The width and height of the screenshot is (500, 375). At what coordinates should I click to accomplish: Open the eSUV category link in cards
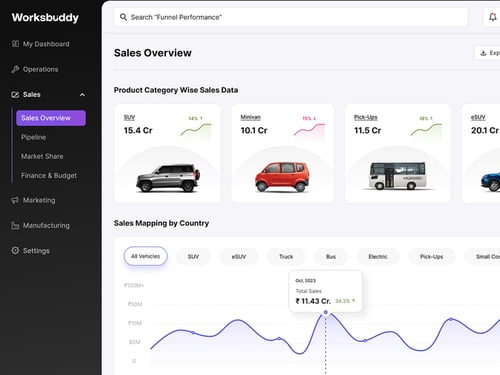tap(478, 117)
